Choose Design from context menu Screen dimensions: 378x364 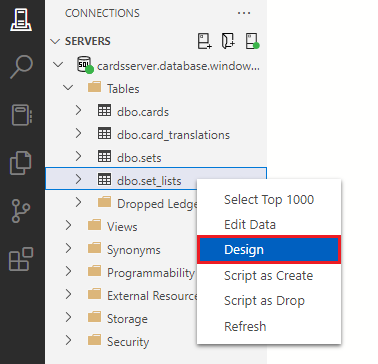point(269,250)
